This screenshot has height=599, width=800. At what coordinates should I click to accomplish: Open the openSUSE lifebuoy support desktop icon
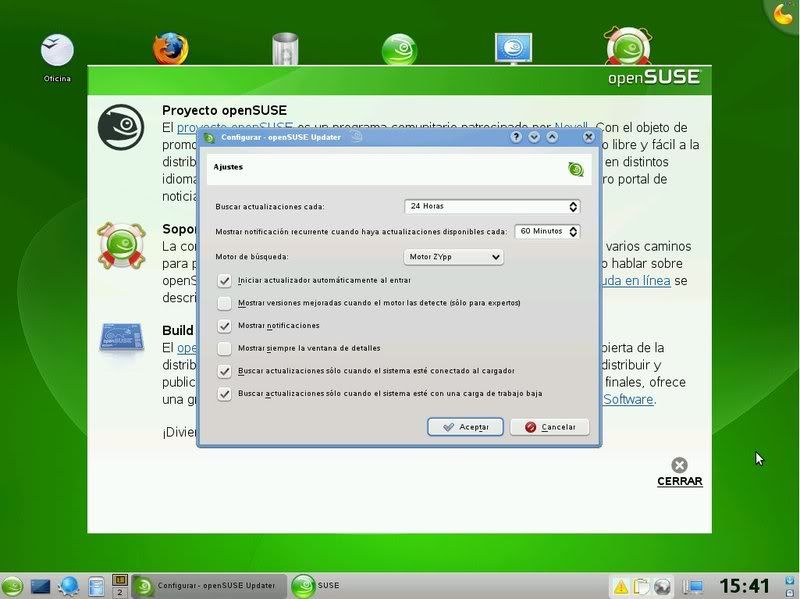(x=628, y=46)
